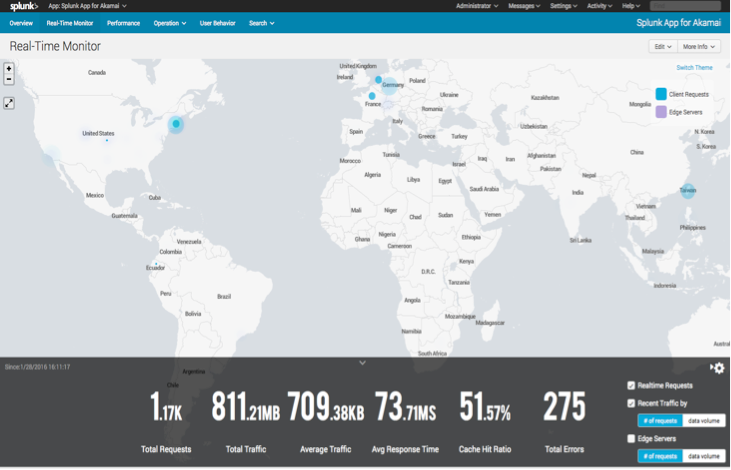Select 'data volume' under Recent Traffic by
Screen dimensions: 731x470
point(703,421)
